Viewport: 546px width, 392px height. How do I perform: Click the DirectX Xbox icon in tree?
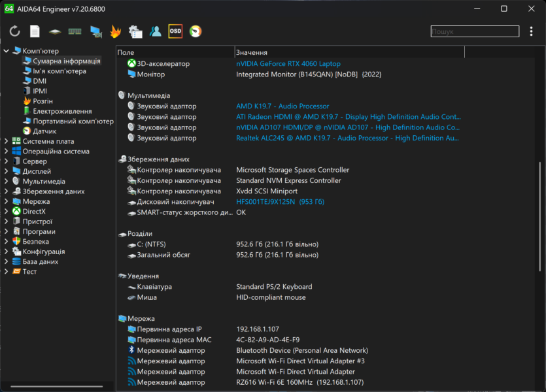(x=16, y=211)
